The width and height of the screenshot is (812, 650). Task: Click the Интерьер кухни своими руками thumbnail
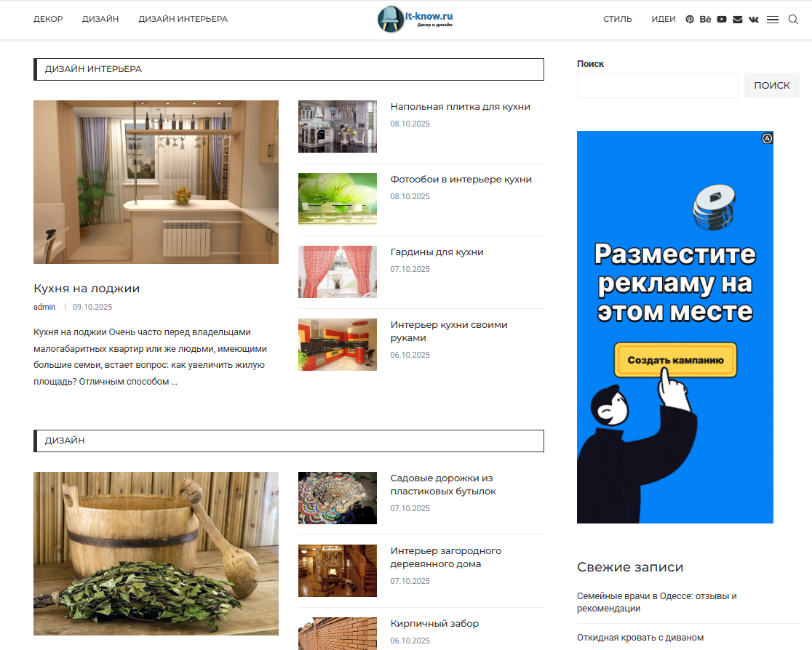tap(338, 345)
